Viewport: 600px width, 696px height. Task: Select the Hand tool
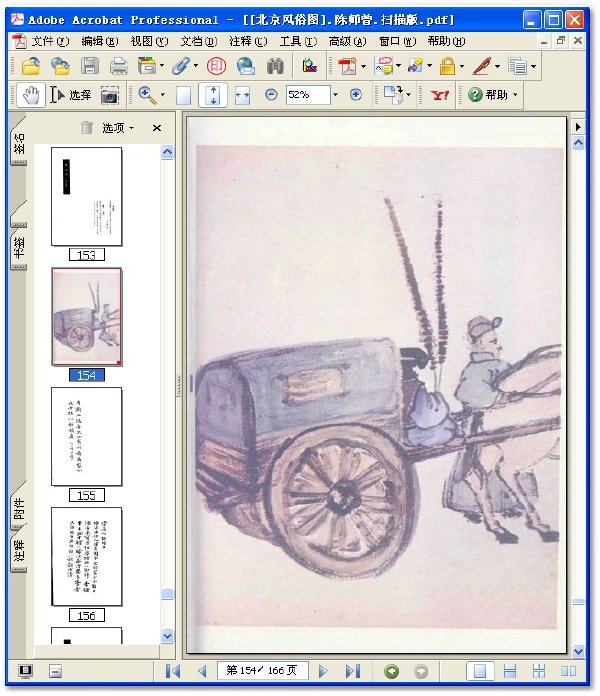pos(31,95)
